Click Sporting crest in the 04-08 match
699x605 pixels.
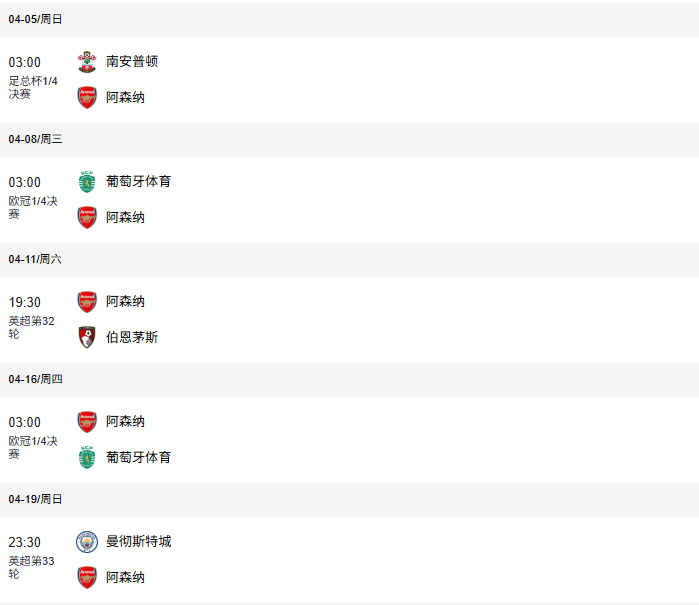point(87,181)
